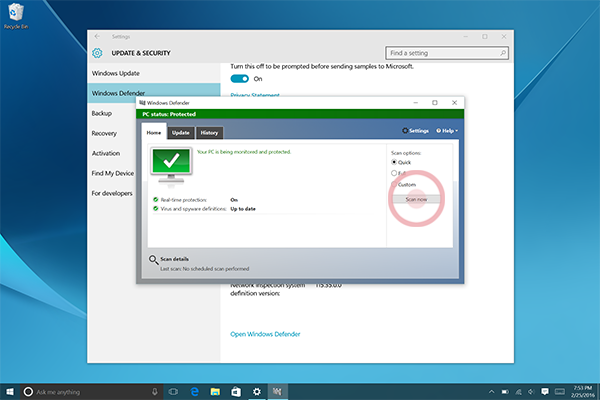Open the Windows Start menu

coord(10,392)
